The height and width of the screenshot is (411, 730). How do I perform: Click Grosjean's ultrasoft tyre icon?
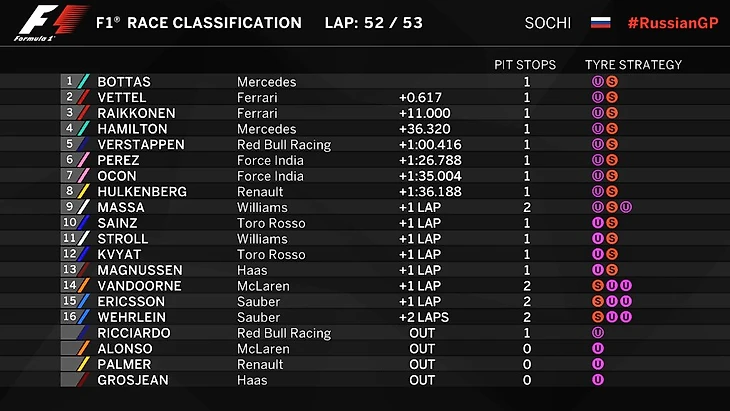click(598, 380)
